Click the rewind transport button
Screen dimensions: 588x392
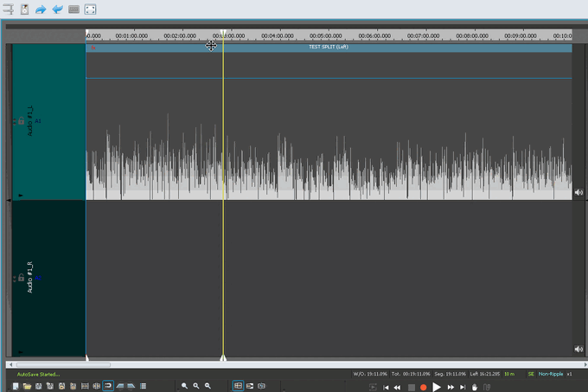point(398,387)
